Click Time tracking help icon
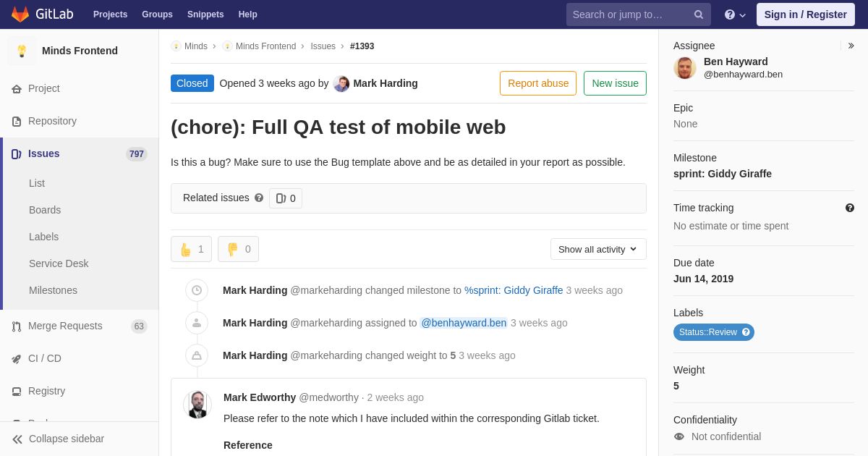868x456 pixels. click(850, 208)
